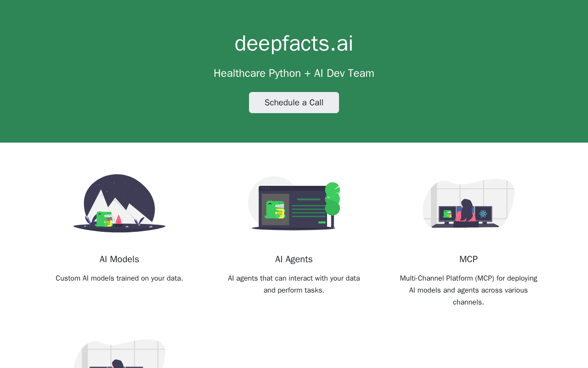This screenshot has height=368, width=588.
Task: Click the React logo on the right monitor
Action: point(483,214)
